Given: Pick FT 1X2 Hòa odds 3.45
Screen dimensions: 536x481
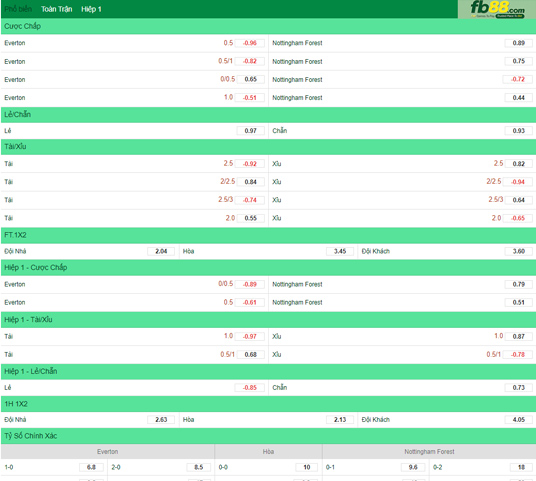Looking at the screenshot, I should (340, 251).
